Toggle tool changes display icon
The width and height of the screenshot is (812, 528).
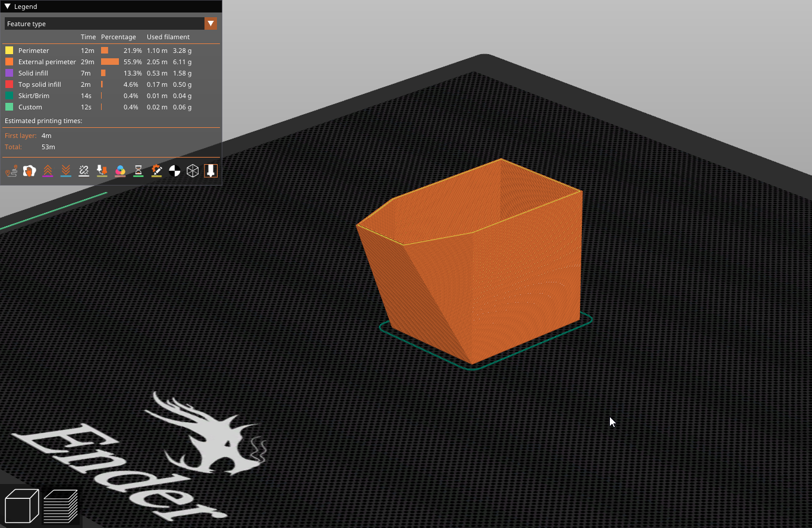coord(102,171)
